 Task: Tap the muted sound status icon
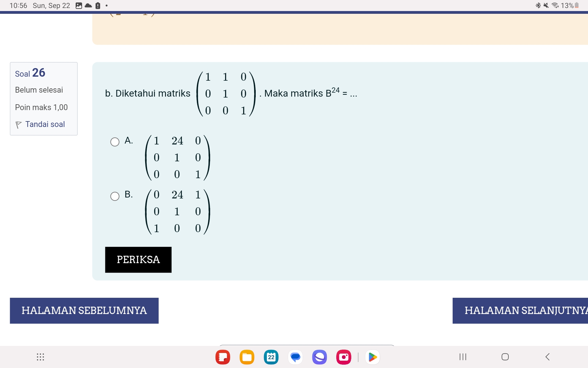[546, 6]
